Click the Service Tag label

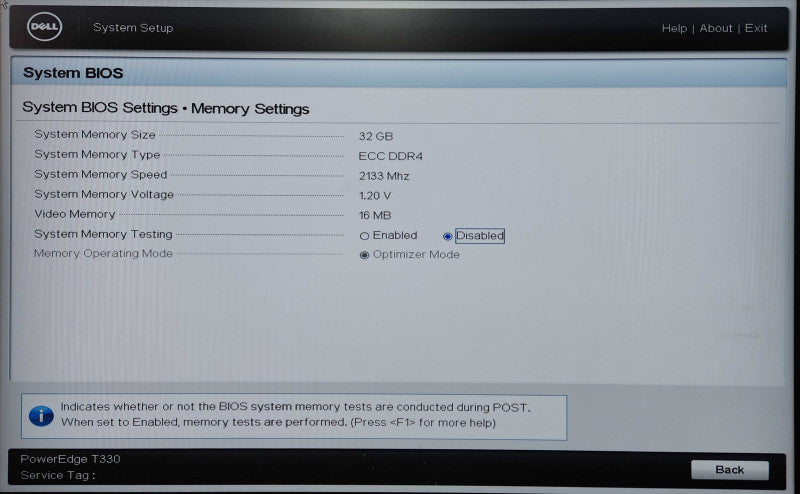(x=58, y=475)
